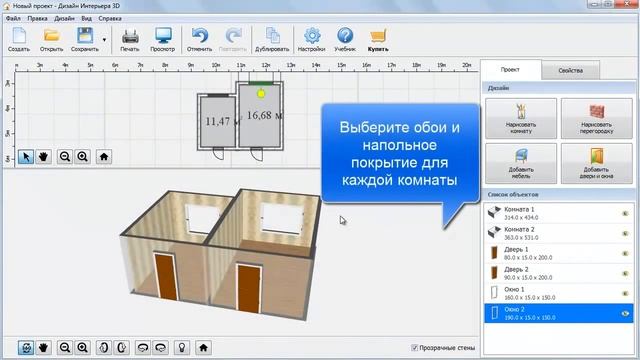Click Добавить двери и окна button

tap(597, 163)
